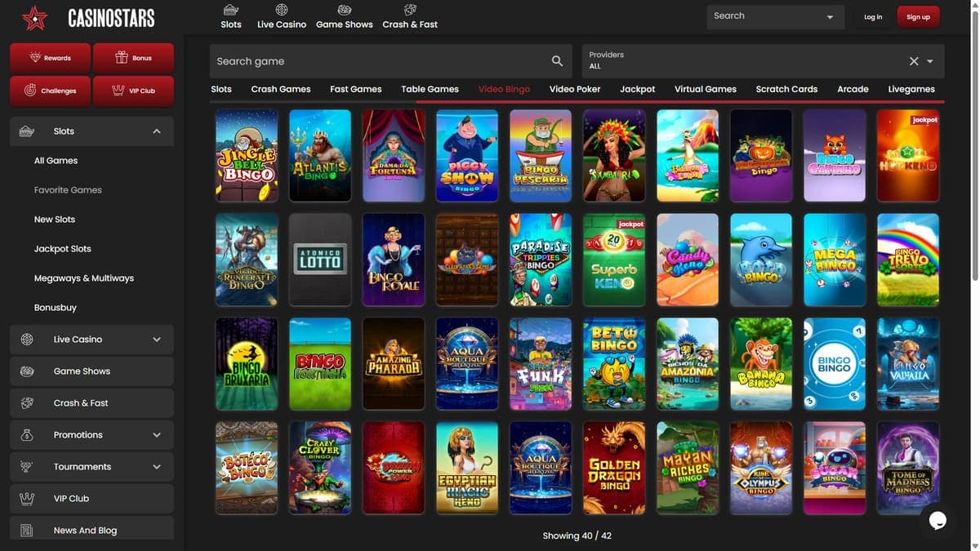Open the Rewards button
Image resolution: width=980 pixels, height=551 pixels.
click(51, 58)
